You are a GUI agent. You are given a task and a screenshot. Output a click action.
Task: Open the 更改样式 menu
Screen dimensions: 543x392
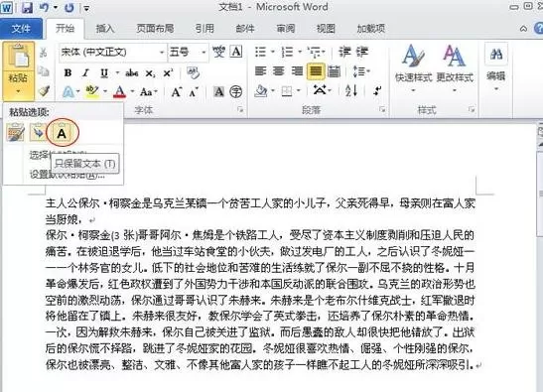[x=455, y=69]
